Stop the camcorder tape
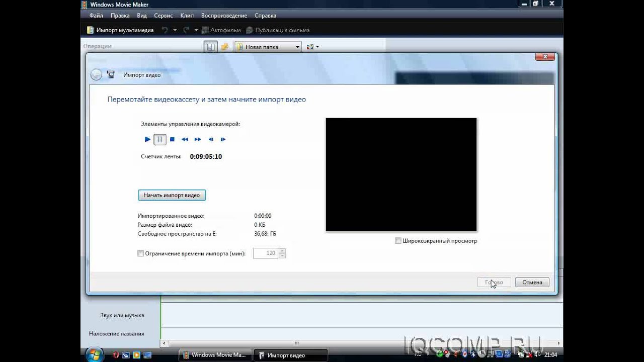 (172, 139)
